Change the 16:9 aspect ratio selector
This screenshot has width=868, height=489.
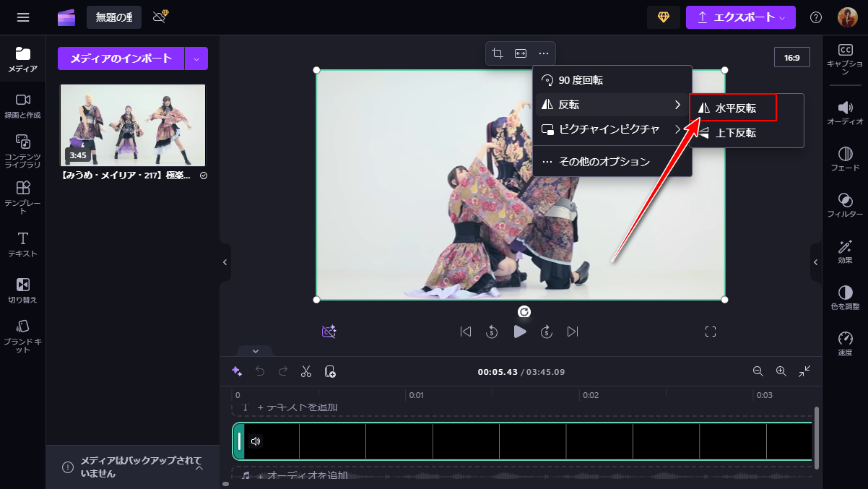click(x=792, y=57)
